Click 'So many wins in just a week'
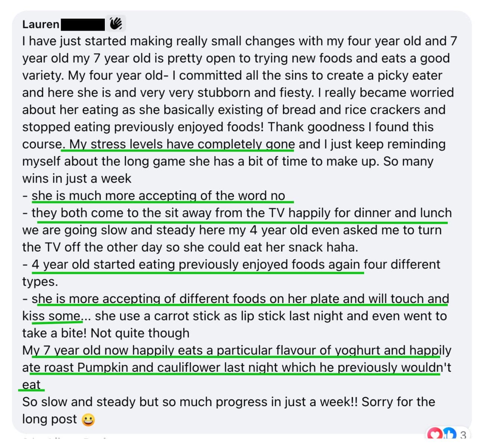The height and width of the screenshot is (448, 485). (228, 170)
